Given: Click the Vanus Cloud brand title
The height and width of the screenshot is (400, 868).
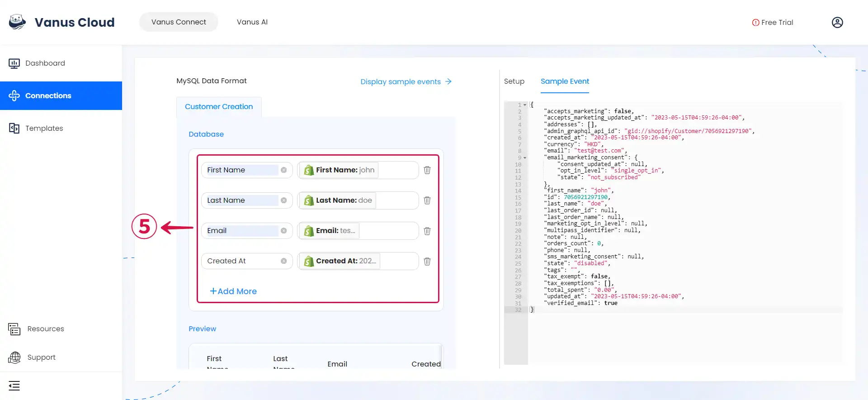Looking at the screenshot, I should pos(75,22).
